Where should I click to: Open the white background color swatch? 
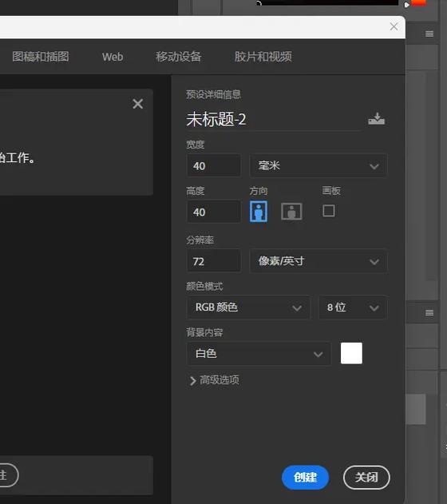coord(351,353)
